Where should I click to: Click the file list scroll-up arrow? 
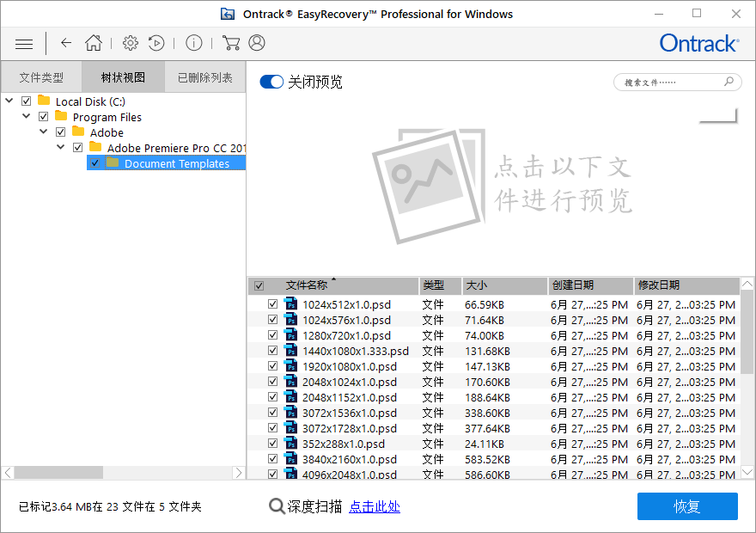click(x=747, y=284)
